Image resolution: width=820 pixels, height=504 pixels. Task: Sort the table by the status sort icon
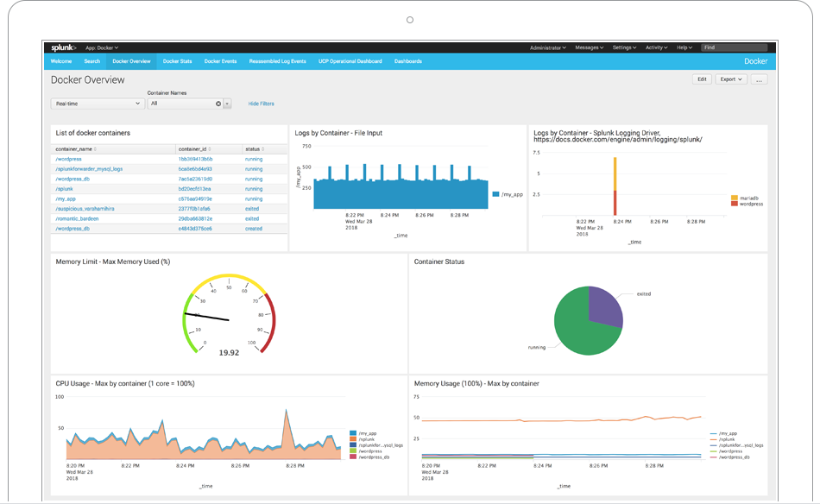263,149
